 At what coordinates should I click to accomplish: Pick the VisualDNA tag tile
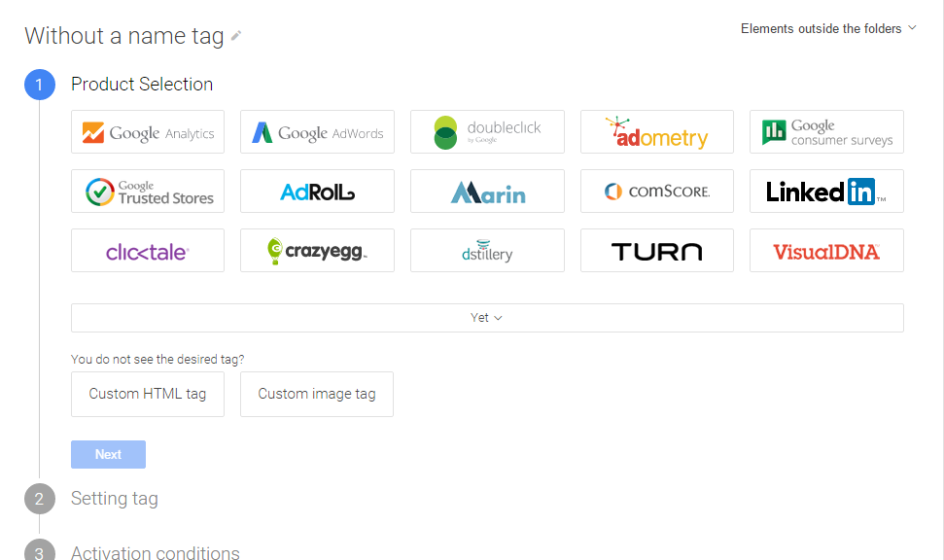tap(826, 251)
